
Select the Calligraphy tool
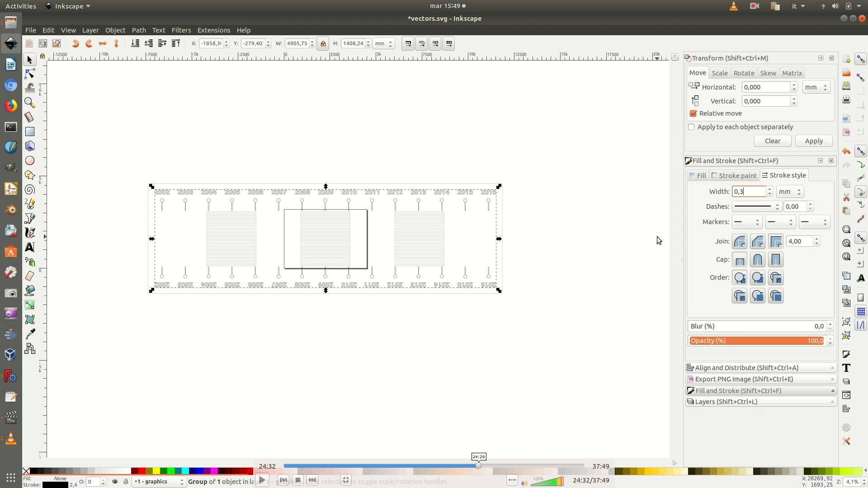pos(30,233)
